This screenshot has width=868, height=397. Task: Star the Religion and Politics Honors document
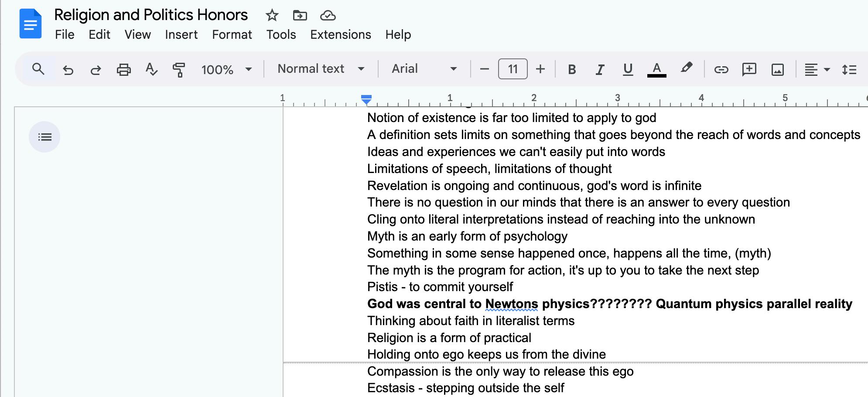pos(272,16)
